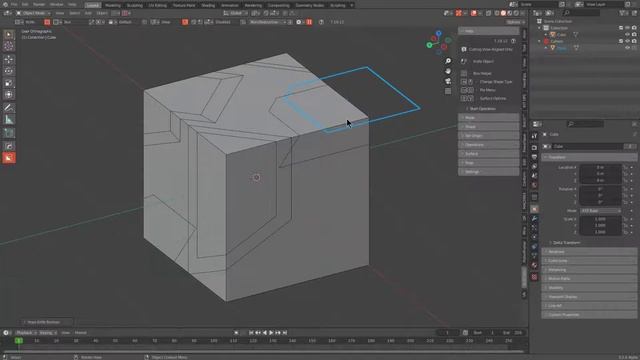Viewport: 640px width, 360px height.
Task: Click the play animation button in timeline
Action: [x=271, y=333]
